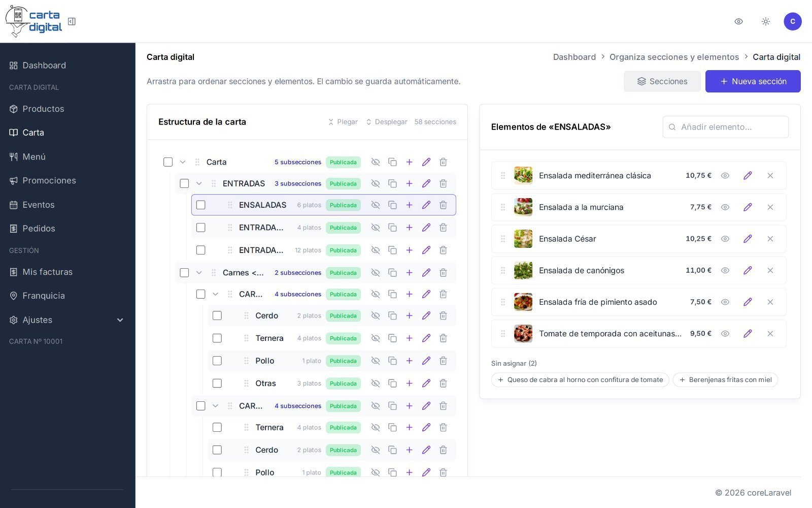
Task: Follow the Dashboard breadcrumb link
Action: 574,57
